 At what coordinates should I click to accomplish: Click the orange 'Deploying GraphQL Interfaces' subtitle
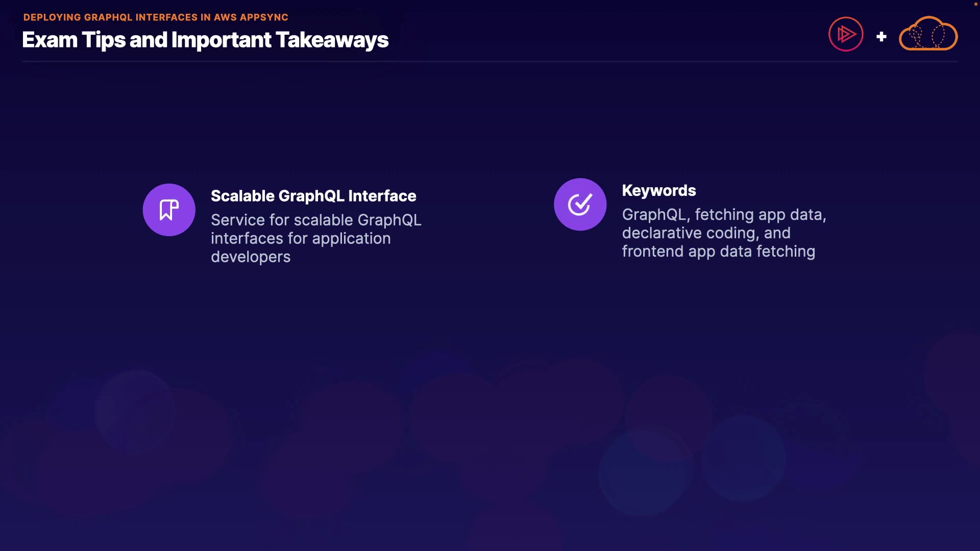pyautogui.click(x=156, y=17)
